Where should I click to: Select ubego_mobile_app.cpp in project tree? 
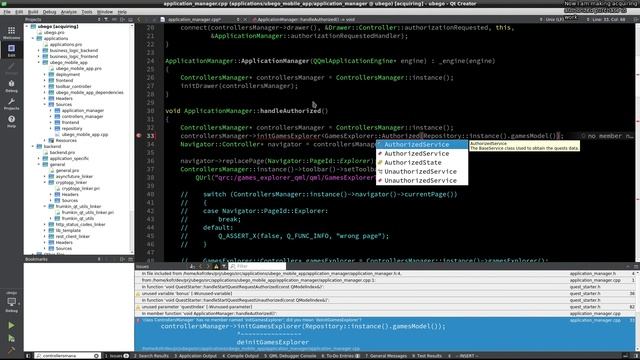85,134
